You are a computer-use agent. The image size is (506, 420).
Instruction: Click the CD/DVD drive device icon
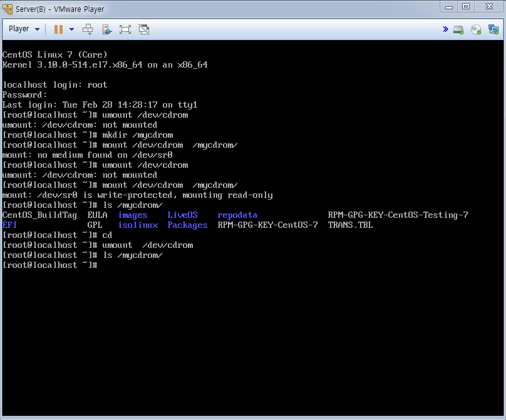(x=476, y=29)
